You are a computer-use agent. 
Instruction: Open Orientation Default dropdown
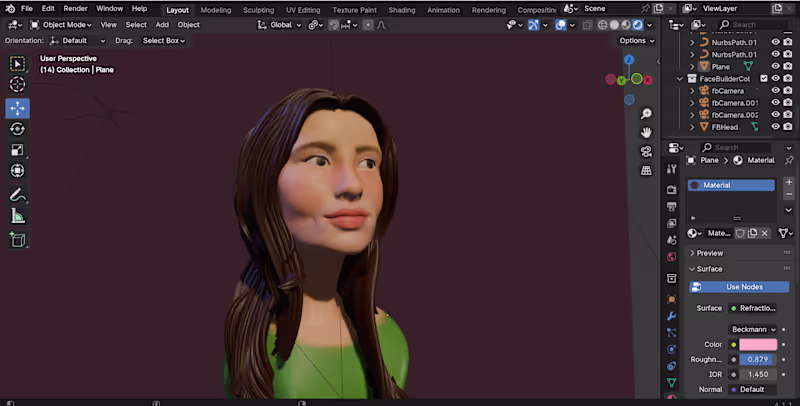point(78,41)
